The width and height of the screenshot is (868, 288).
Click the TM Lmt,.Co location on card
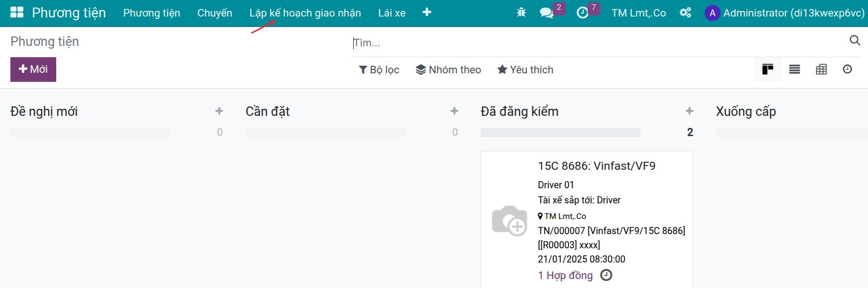click(x=562, y=216)
